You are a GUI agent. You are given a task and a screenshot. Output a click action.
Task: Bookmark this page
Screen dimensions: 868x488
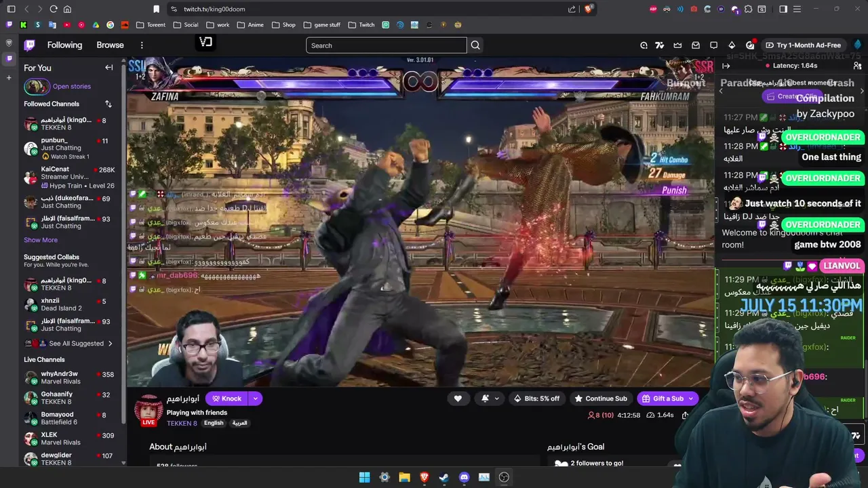[156, 9]
